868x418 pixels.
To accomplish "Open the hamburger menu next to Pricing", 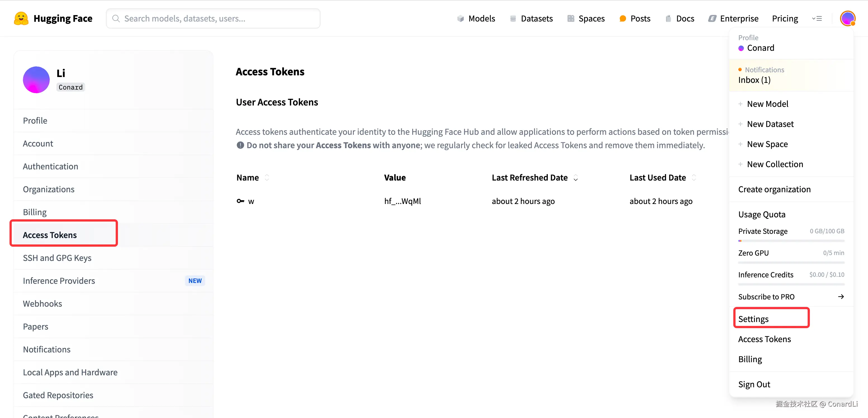I will 817,18.
